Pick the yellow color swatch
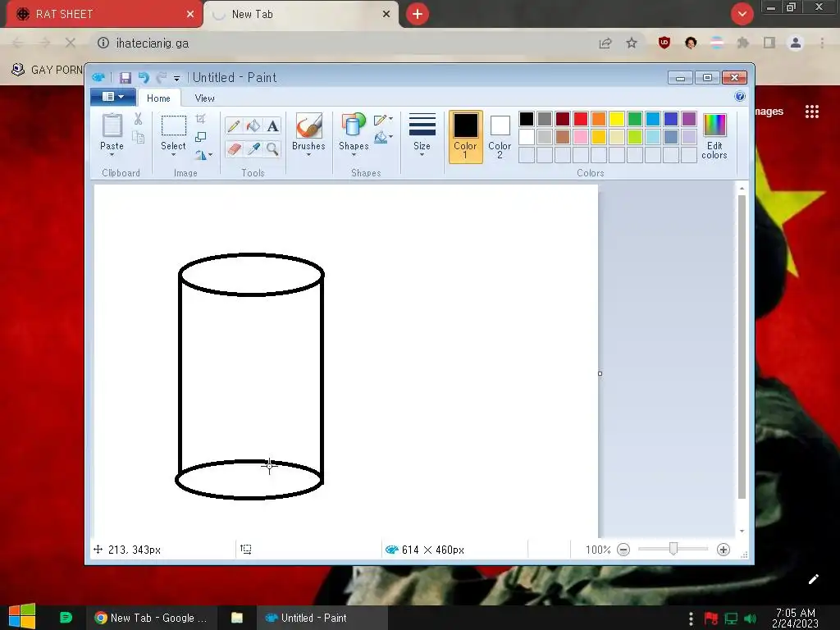 click(x=617, y=119)
